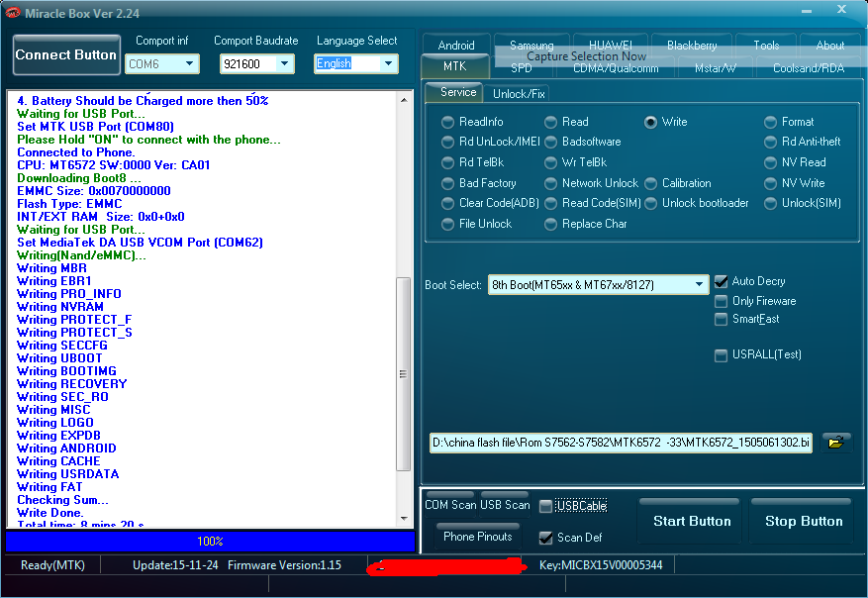
Task: Click the log vertical scrollbar thumb
Action: [x=404, y=374]
